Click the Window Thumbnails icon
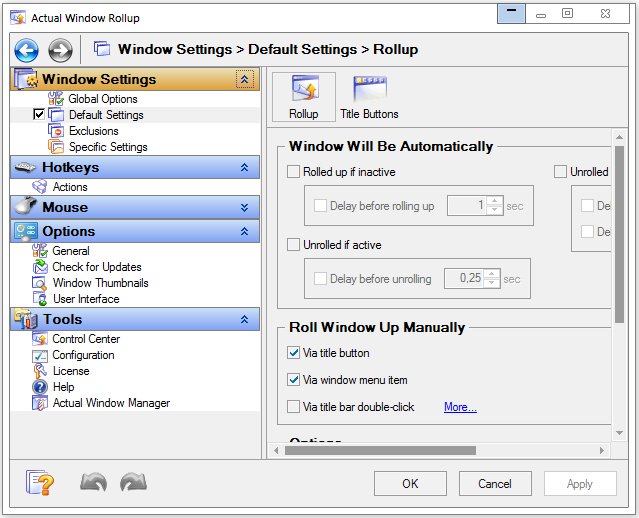Viewport: 639px width, 518px height. pos(40,283)
